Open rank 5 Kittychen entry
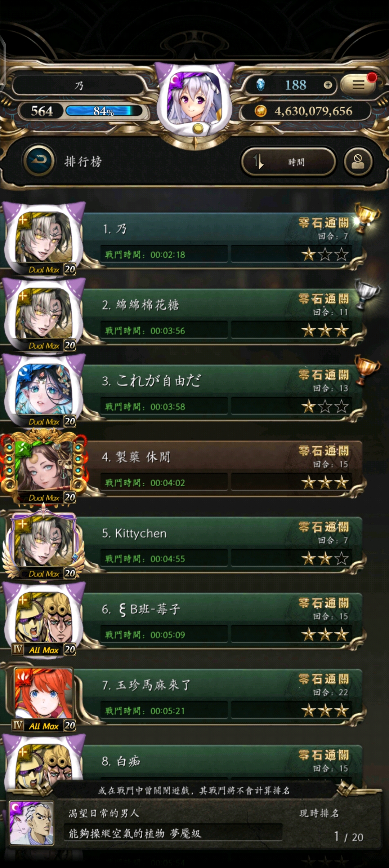 (223, 545)
